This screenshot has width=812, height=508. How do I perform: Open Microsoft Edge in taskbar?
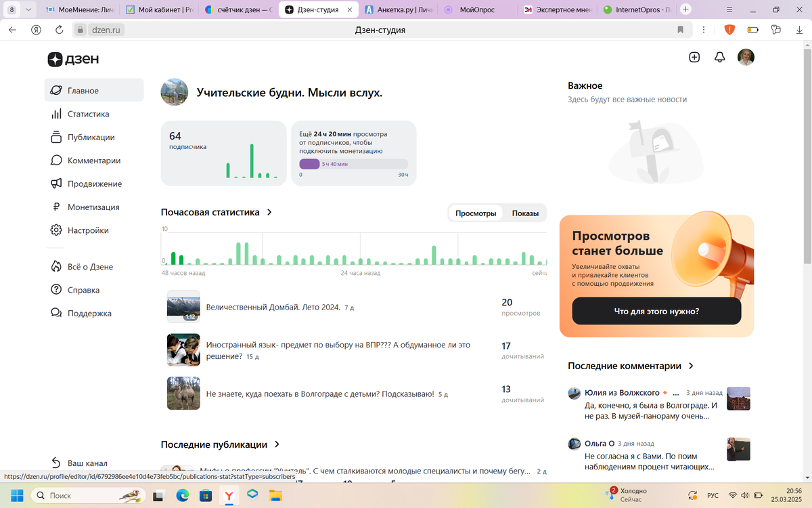[183, 496]
